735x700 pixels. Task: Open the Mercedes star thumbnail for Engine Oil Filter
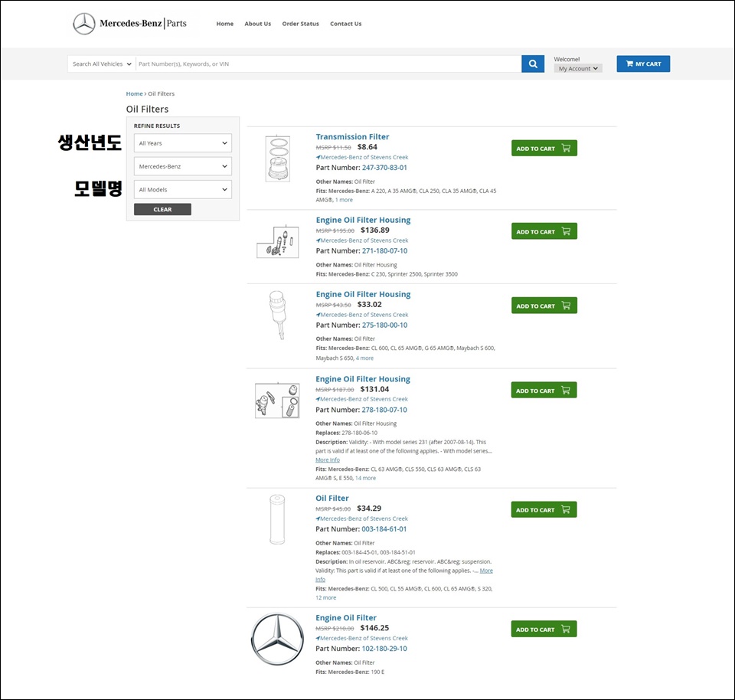277,639
